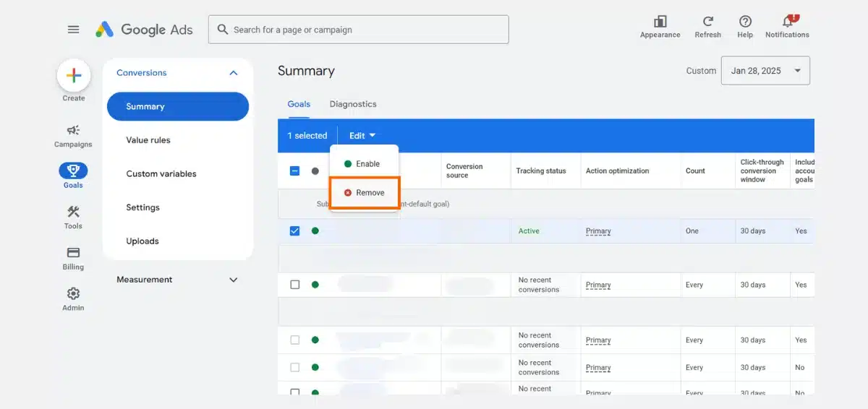Image resolution: width=868 pixels, height=409 pixels.
Task: Open the Tools section
Action: [73, 217]
